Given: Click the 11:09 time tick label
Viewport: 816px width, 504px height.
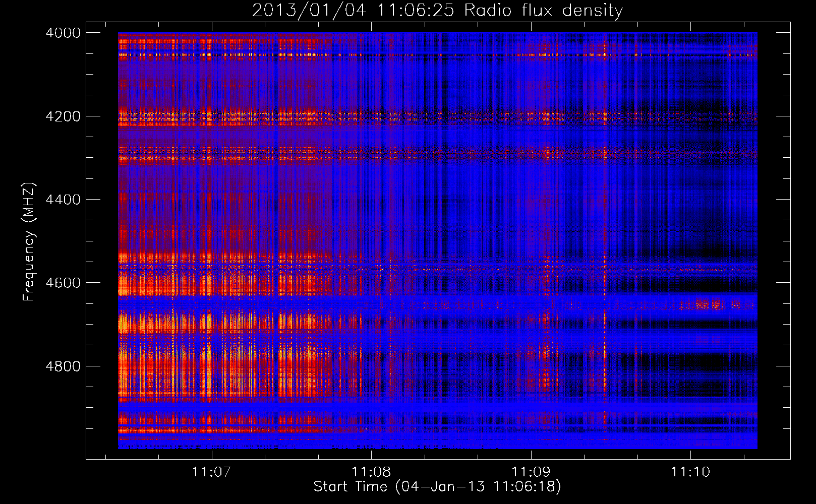Looking at the screenshot, I should tap(531, 472).
